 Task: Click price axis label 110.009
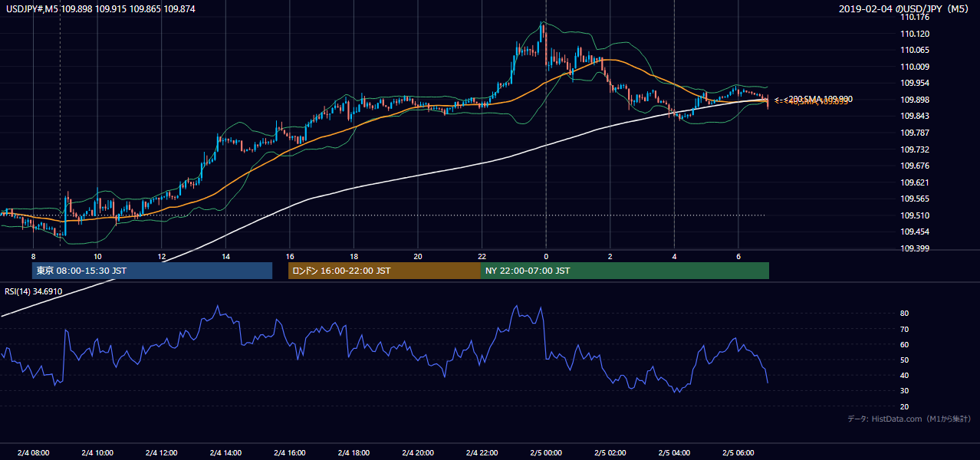pos(916,67)
